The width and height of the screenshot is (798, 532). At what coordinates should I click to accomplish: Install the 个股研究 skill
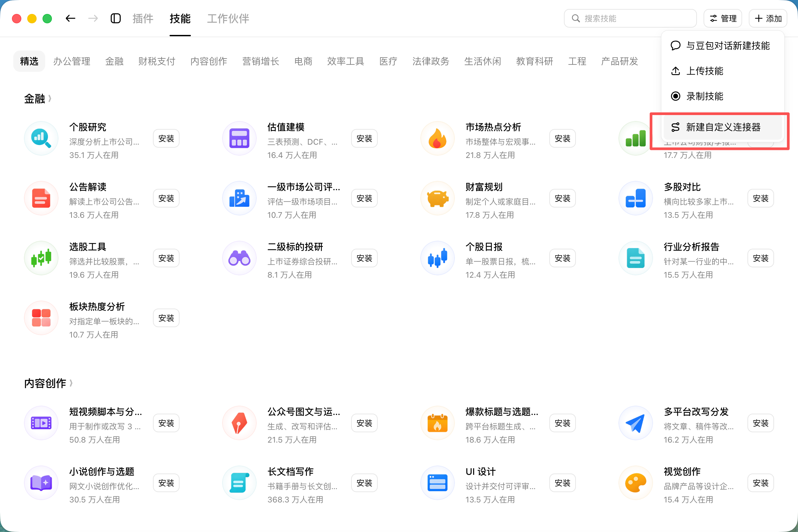[x=166, y=138]
